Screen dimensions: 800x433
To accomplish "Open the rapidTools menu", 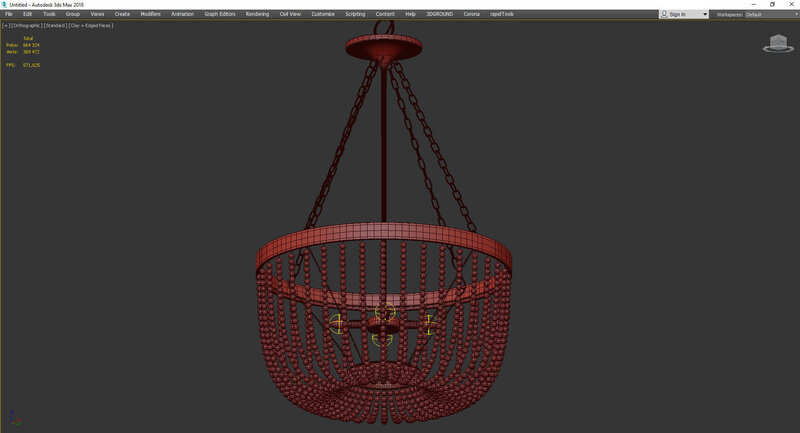I will (x=501, y=14).
